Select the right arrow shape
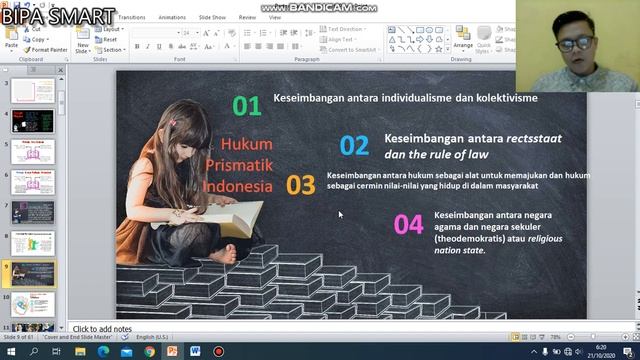The width and height of the screenshot is (640, 360). pos(420,40)
